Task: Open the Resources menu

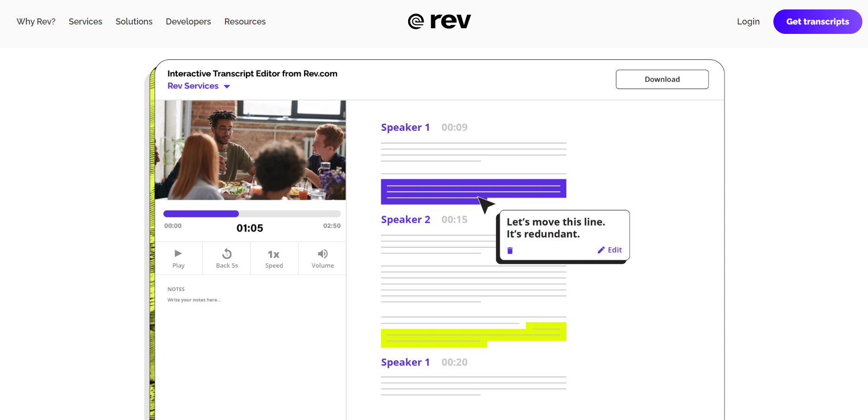Action: click(x=245, y=22)
